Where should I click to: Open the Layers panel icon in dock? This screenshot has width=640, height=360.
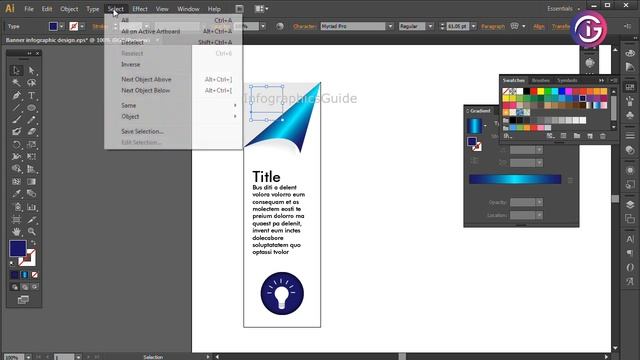(x=630, y=204)
